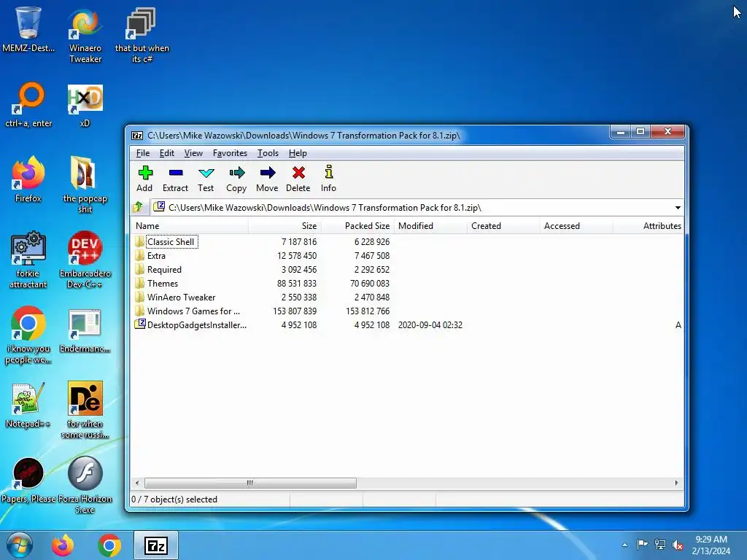The height and width of the screenshot is (560, 747).
Task: Open the Favorites menu
Action: [230, 153]
